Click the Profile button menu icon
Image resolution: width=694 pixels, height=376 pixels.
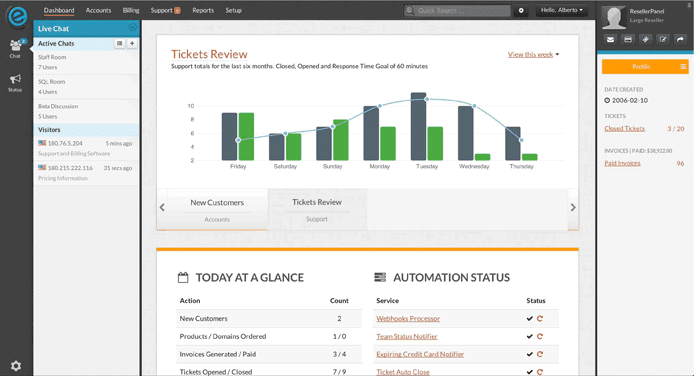(683, 66)
